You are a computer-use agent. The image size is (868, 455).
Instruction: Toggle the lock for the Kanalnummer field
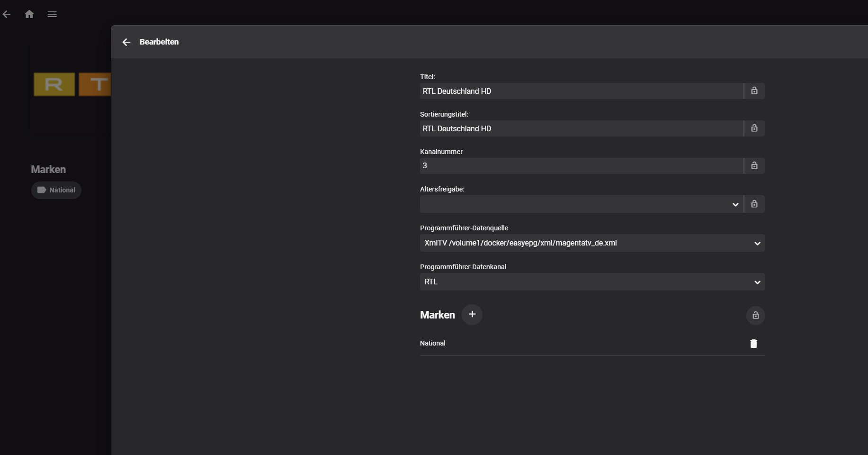[x=754, y=166]
